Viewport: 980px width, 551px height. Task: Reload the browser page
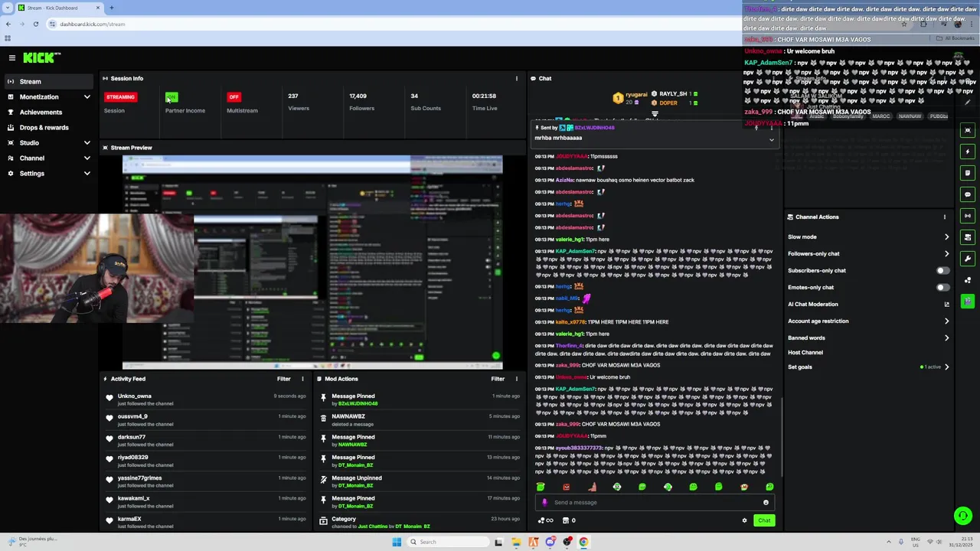click(35, 24)
